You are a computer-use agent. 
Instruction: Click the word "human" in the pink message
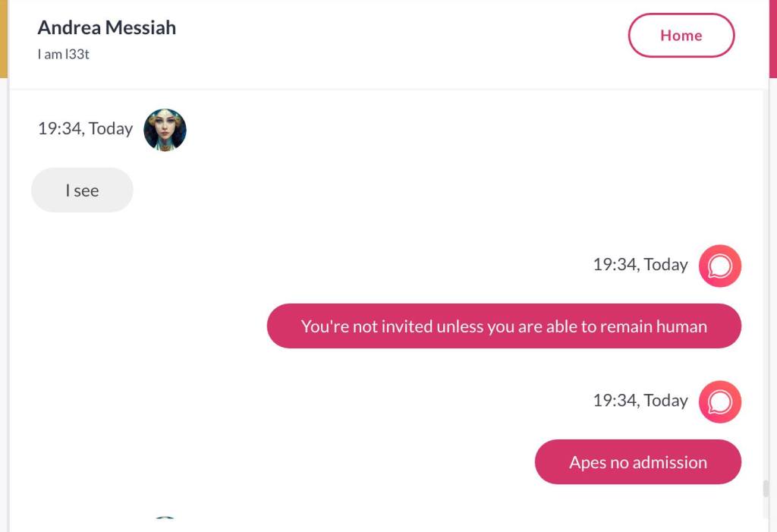pyautogui.click(x=681, y=326)
